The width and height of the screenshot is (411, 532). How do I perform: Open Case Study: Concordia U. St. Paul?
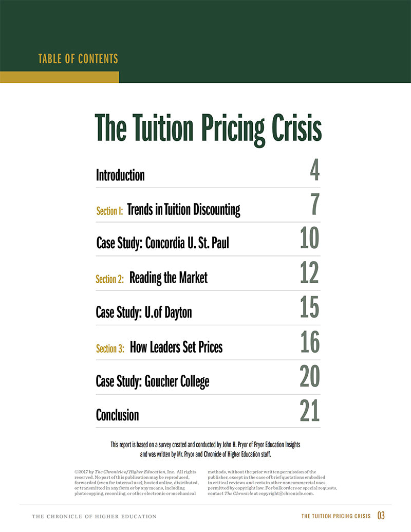(x=162, y=243)
